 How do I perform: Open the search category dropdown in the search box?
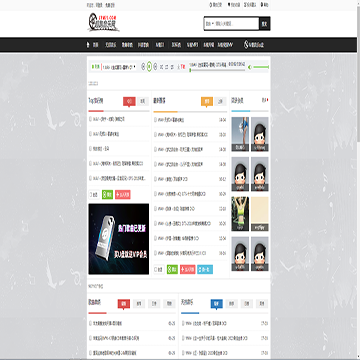coord(210,24)
